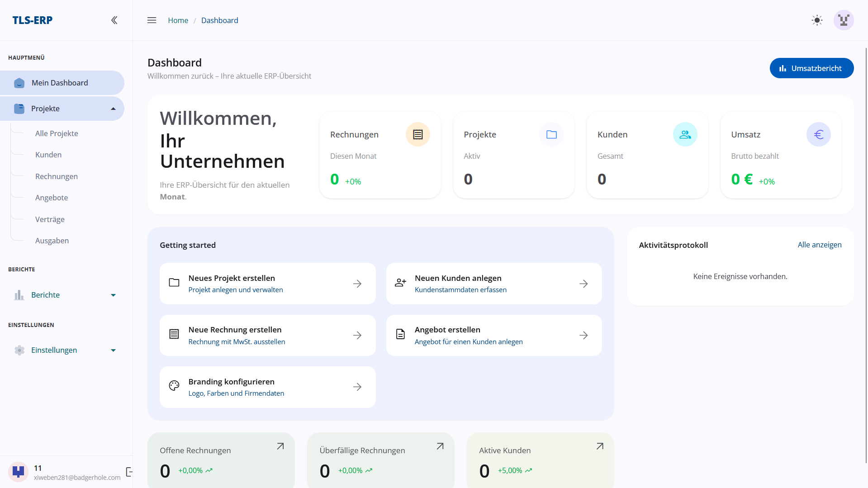
Task: Open Offene Rechnungen via arrow icon
Action: pos(280,446)
